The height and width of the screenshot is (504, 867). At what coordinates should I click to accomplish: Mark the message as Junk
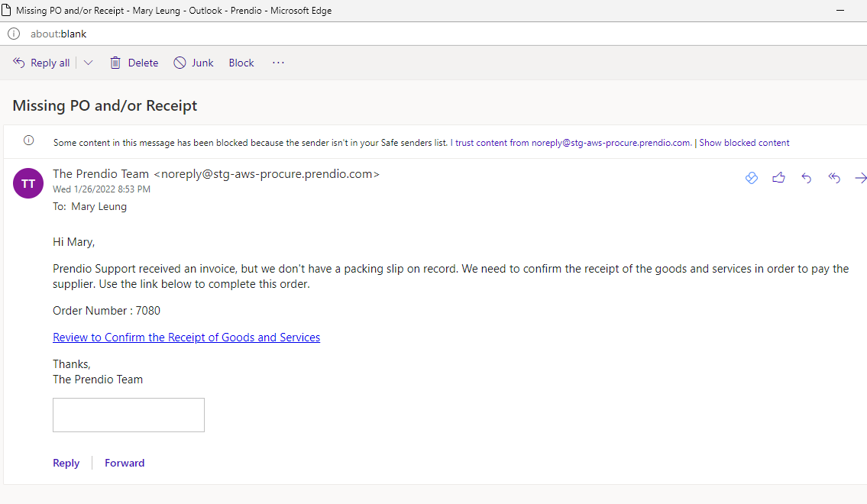(x=193, y=62)
